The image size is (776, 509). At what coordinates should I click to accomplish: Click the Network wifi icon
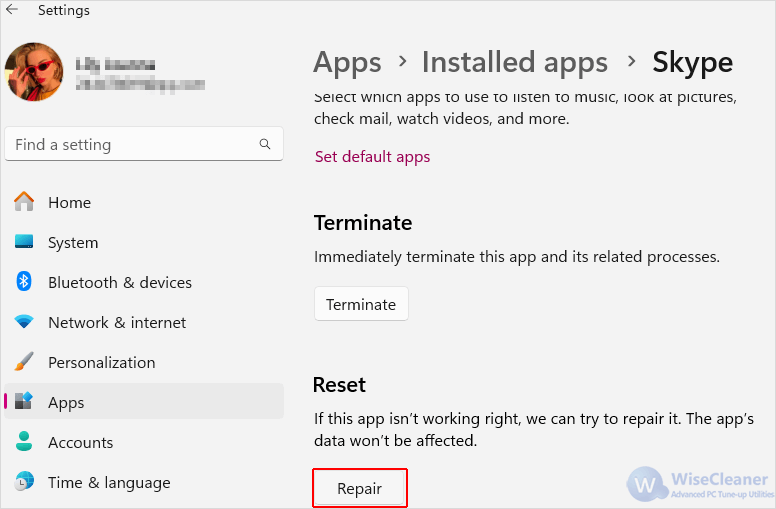(24, 322)
